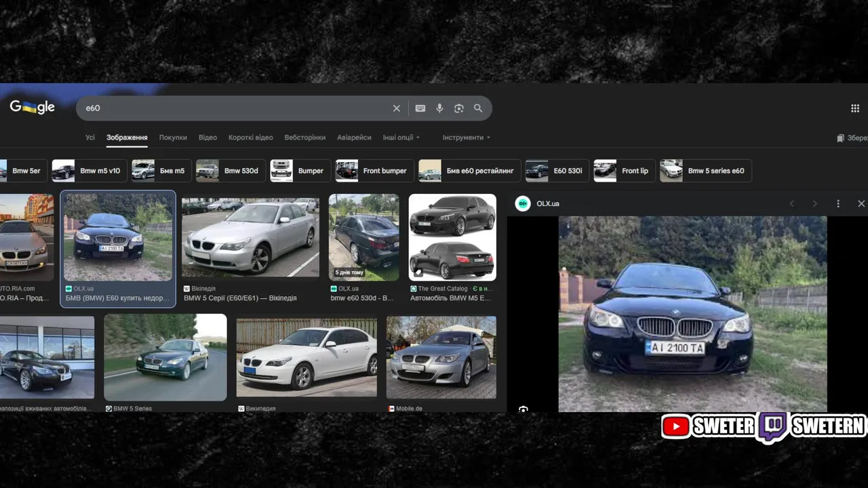Click the 'BMW 5 Series' source label
The width and height of the screenshot is (868, 488).
[132, 409]
